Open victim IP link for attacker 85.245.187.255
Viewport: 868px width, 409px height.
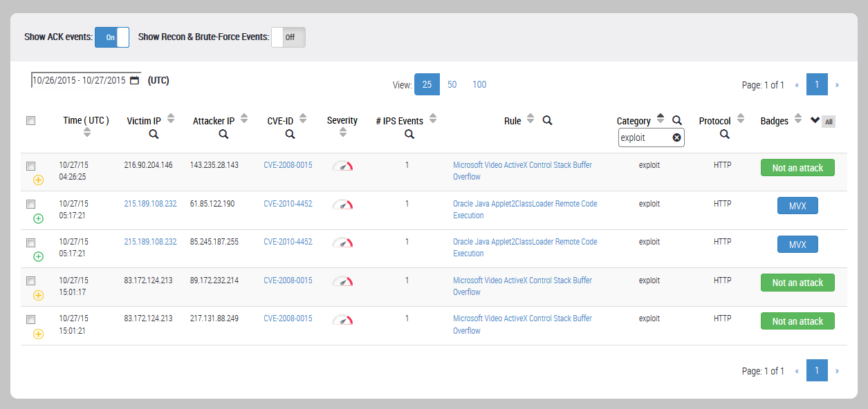150,242
